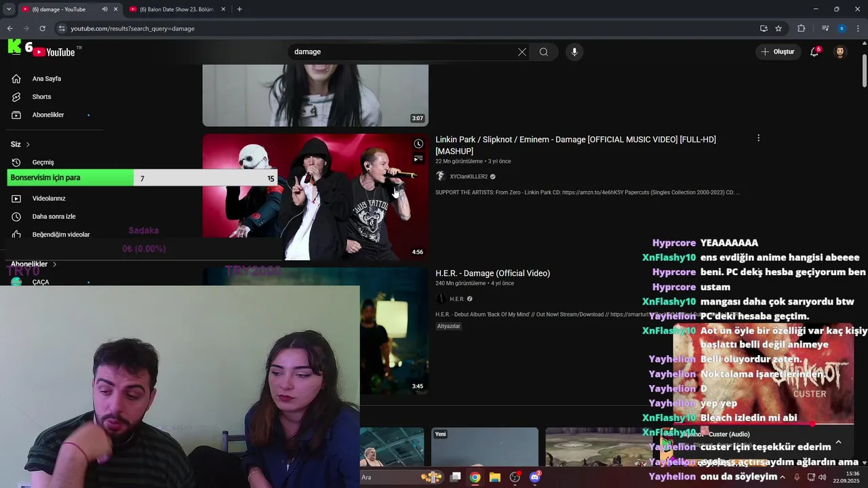Close the Balon Date Show tab
868x488 pixels.
point(223,9)
